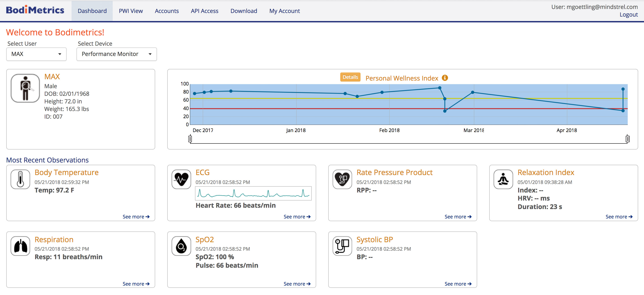The width and height of the screenshot is (644, 295).
Task: Click the ECG waveform thumbnail
Action: 253,193
